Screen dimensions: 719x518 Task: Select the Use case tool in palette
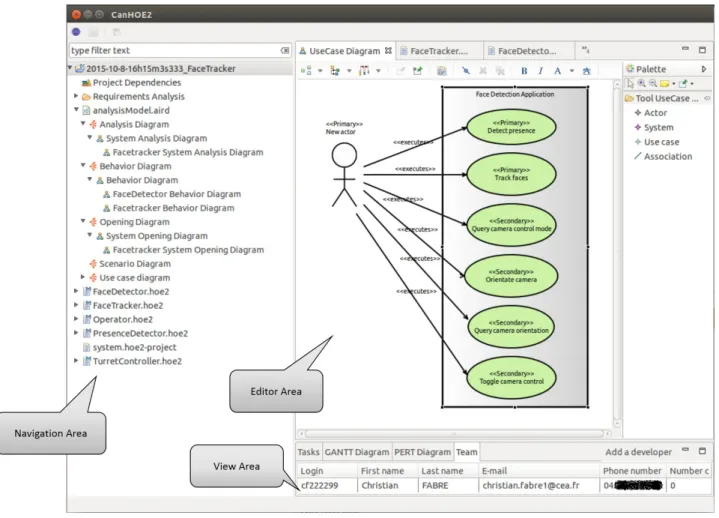pos(657,142)
